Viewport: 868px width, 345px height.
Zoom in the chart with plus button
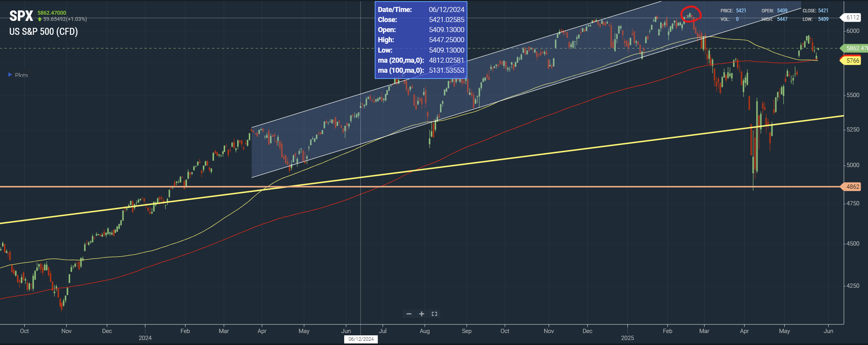click(421, 314)
